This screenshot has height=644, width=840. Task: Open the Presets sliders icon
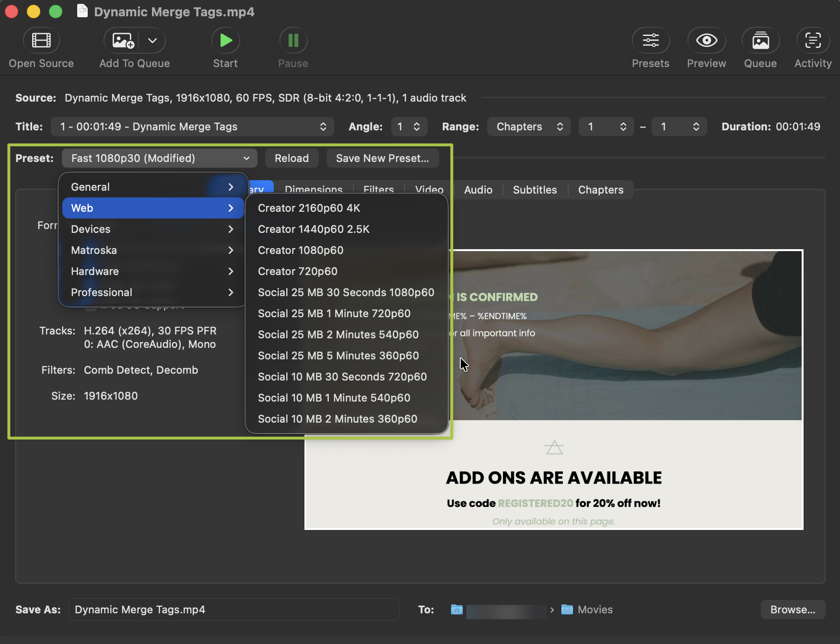click(651, 40)
